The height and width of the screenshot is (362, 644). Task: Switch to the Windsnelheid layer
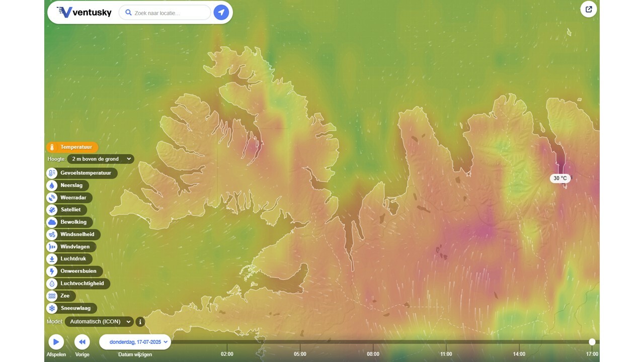pos(73,234)
